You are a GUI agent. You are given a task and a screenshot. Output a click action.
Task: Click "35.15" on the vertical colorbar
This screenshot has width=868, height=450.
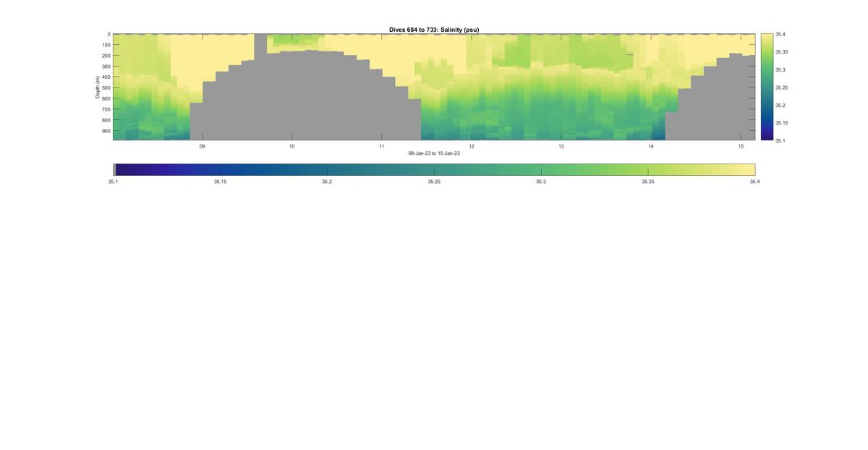click(x=782, y=123)
